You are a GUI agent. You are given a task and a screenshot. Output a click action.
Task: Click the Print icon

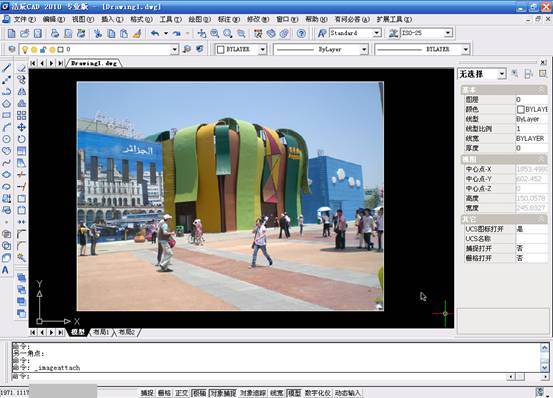coord(55,33)
